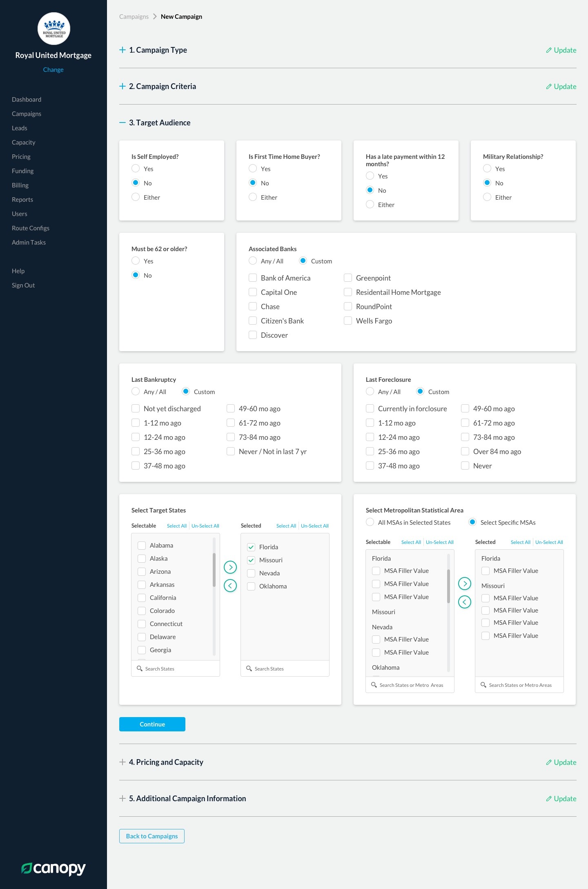Image resolution: width=588 pixels, height=889 pixels.
Task: Open Billing in sidebar
Action: 20,185
